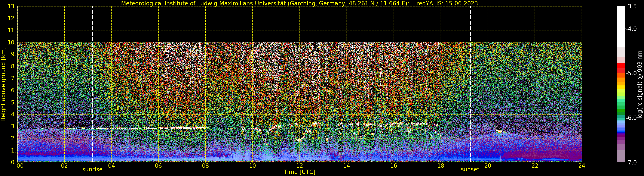644x176 pixels.
Task: Click the colorbar value '-6.0'
Action: (631, 118)
